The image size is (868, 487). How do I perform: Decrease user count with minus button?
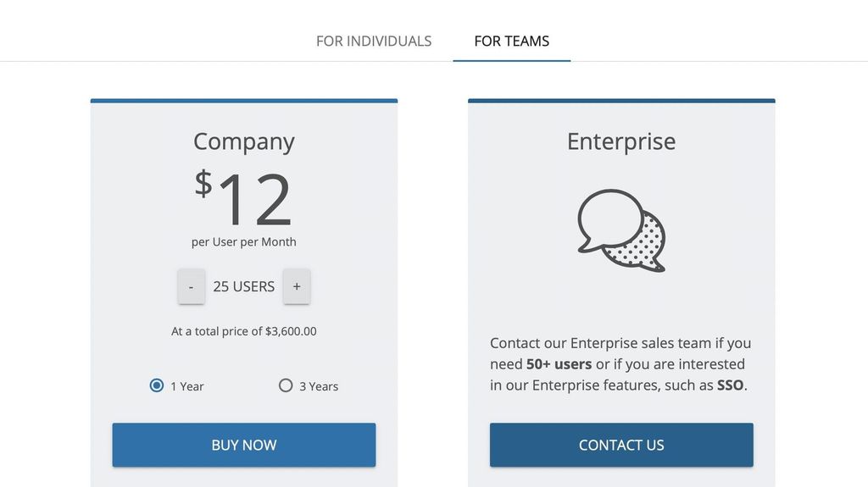click(191, 286)
